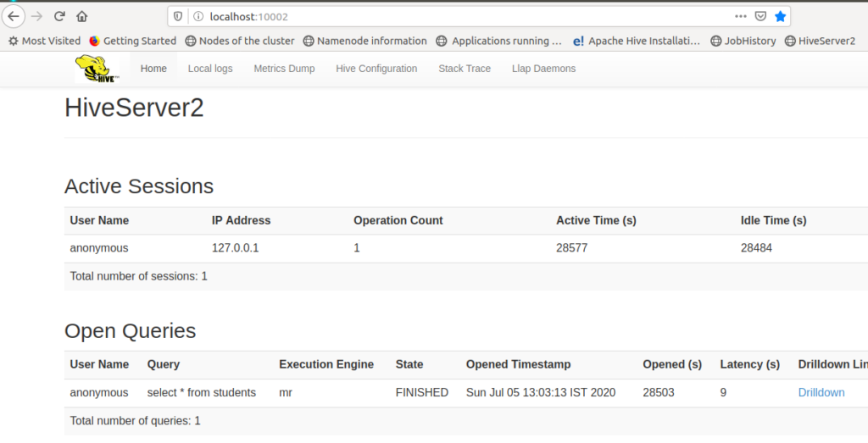868x443 pixels.
Task: Open the page actions three-dots menu
Action: click(741, 16)
